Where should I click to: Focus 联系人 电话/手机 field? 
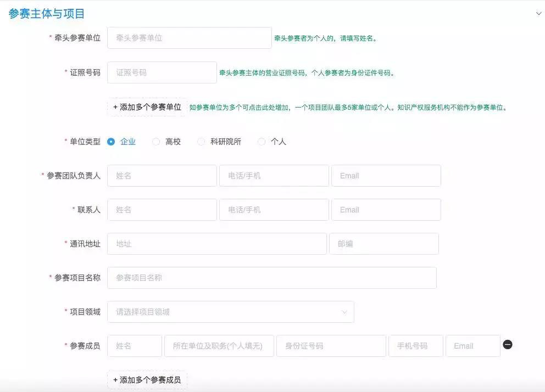point(274,210)
